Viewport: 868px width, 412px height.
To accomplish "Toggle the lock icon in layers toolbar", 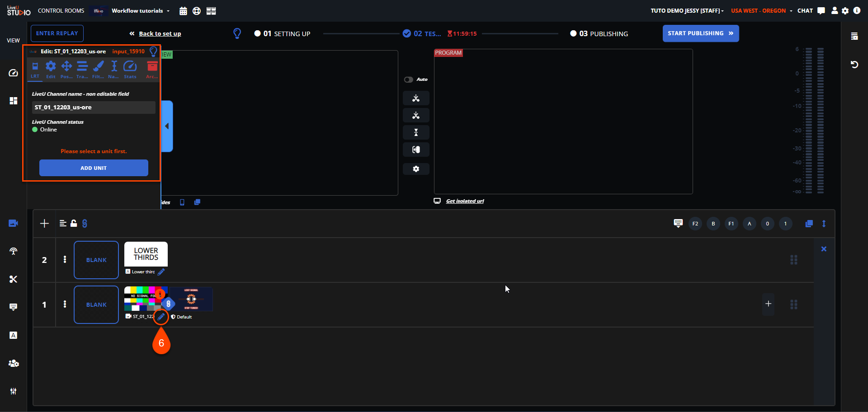I will [74, 223].
